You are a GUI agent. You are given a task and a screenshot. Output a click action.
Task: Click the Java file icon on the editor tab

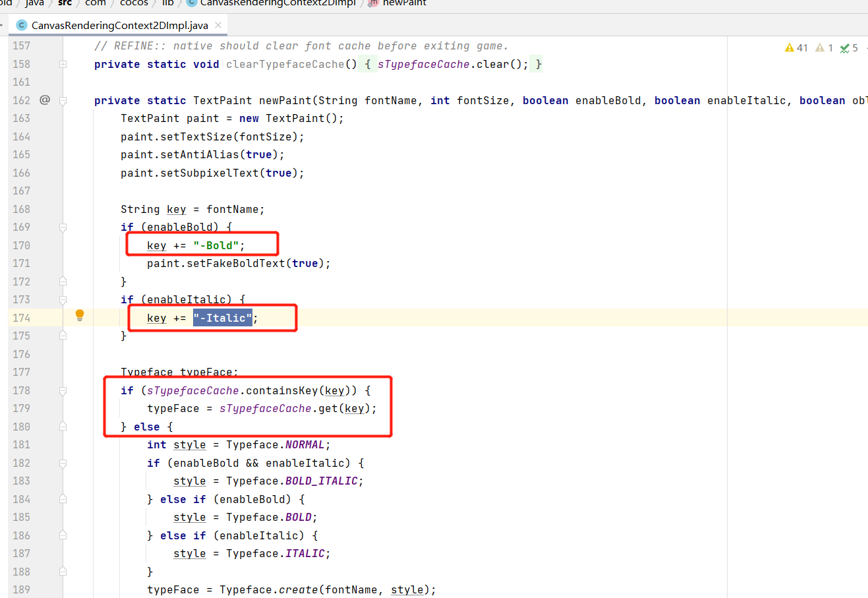tap(21, 24)
